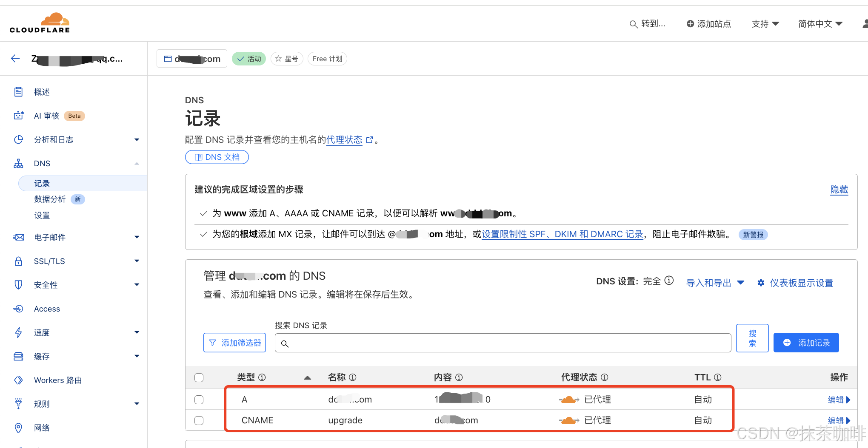Click 添加筛选器 filter button
This screenshot has width=868, height=448.
tap(235, 343)
